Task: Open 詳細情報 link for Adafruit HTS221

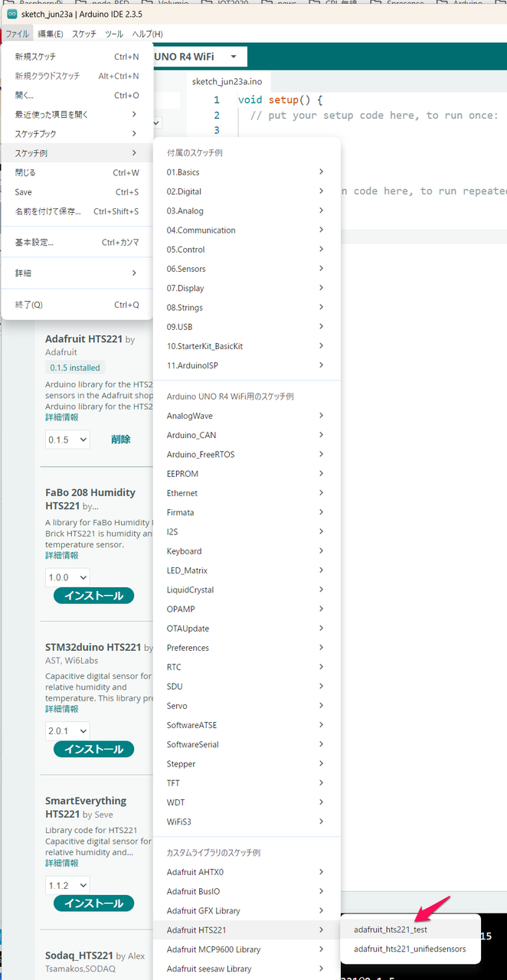Action: pyautogui.click(x=61, y=417)
